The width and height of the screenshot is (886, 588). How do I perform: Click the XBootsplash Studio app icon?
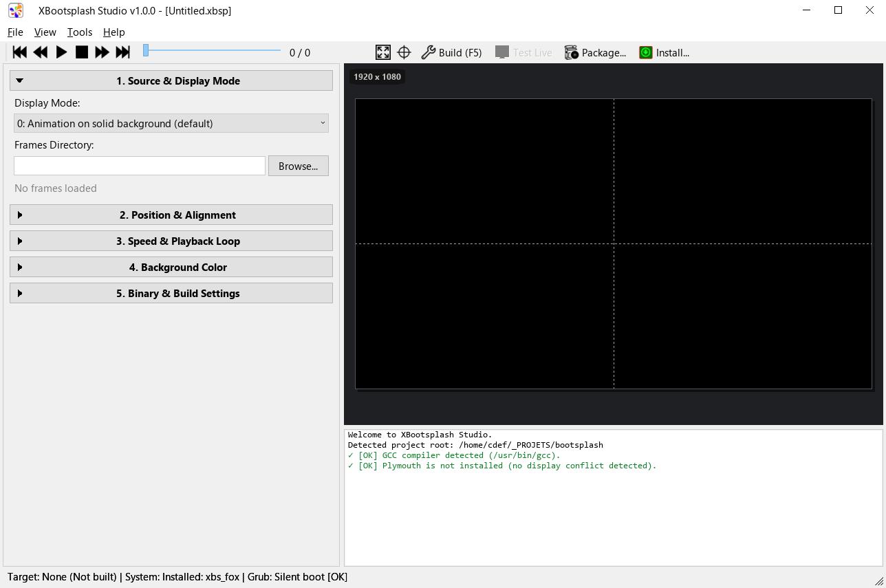point(16,10)
